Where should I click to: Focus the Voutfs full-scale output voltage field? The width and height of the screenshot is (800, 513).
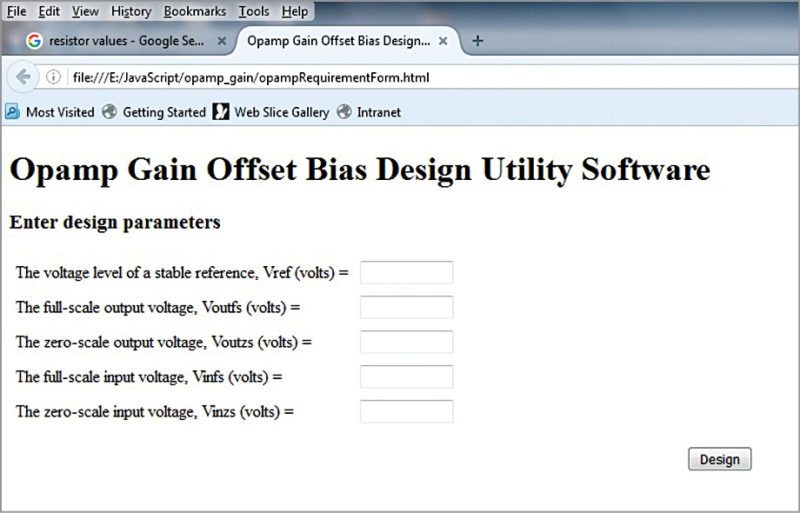(x=406, y=308)
